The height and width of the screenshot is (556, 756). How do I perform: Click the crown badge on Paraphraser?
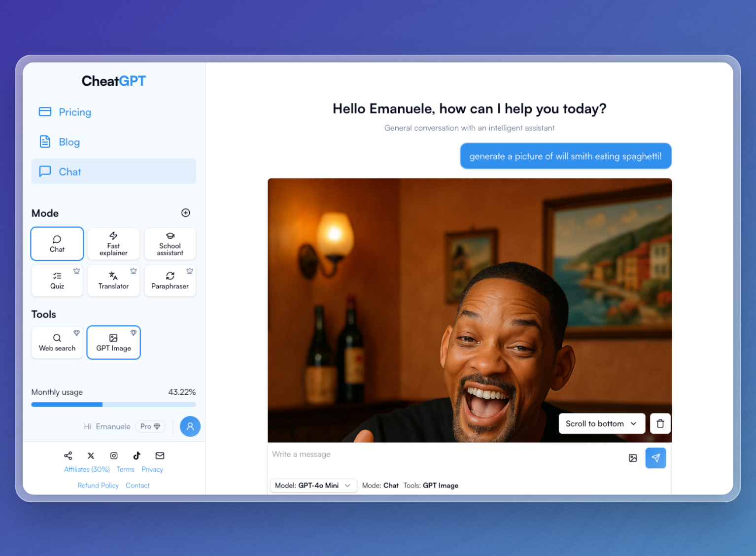190,271
